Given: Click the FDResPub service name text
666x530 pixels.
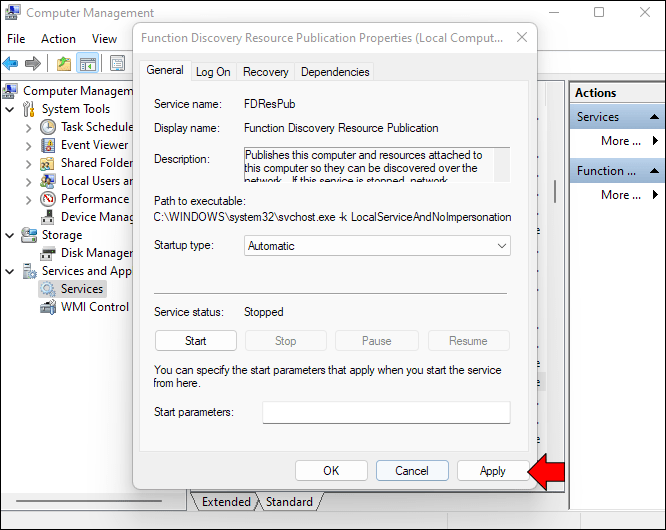Looking at the screenshot, I should pyautogui.click(x=269, y=104).
